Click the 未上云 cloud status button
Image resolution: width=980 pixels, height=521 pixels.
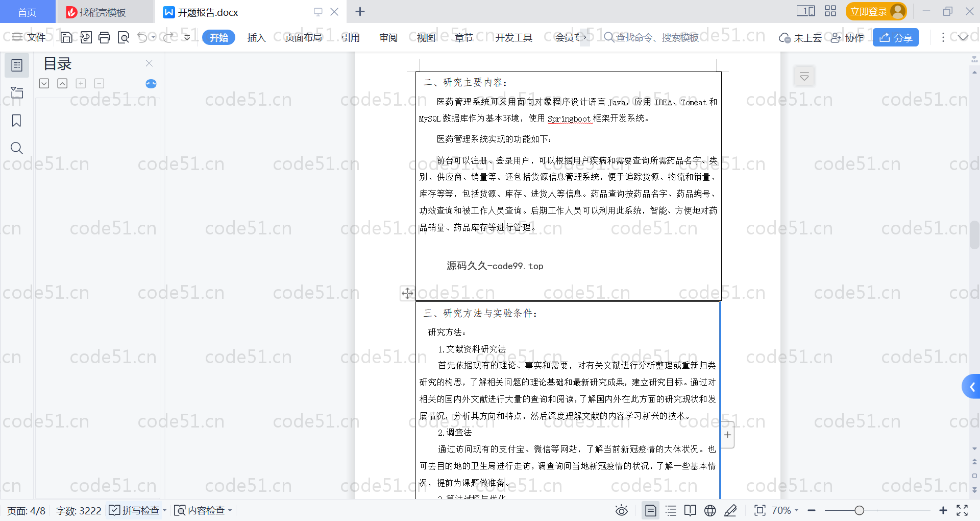(x=800, y=37)
